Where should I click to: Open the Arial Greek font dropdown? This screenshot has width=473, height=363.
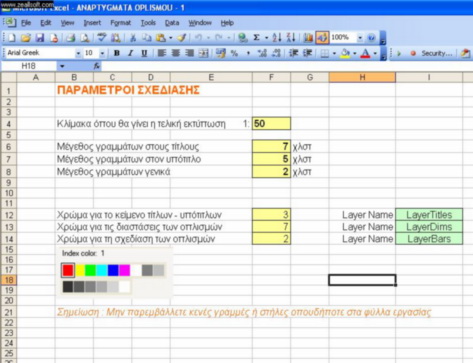[x=78, y=53]
